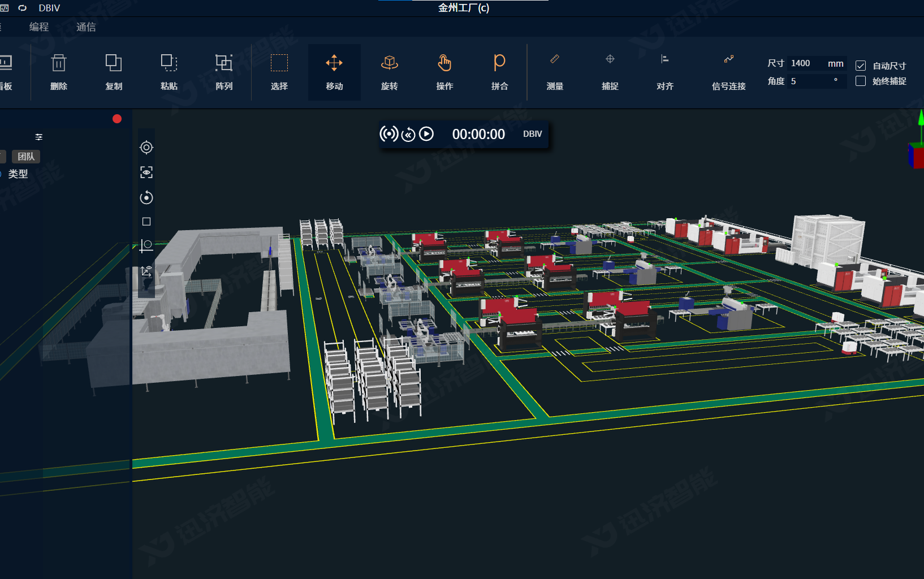Click the floor-plane view icon
The width and height of the screenshot is (924, 579).
pyautogui.click(x=146, y=245)
